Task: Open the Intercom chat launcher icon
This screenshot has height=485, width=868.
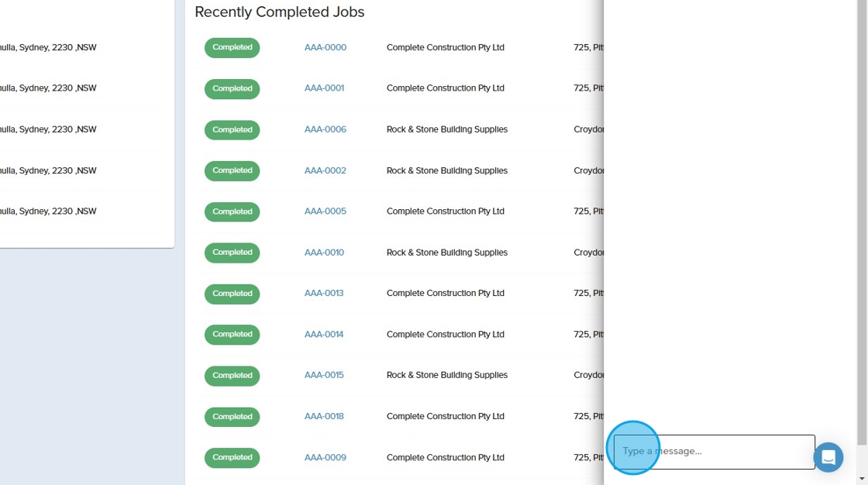Action: pos(828,457)
